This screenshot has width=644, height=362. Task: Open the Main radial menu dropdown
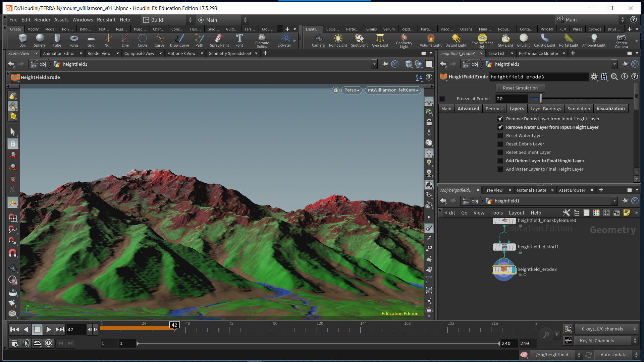click(222, 20)
